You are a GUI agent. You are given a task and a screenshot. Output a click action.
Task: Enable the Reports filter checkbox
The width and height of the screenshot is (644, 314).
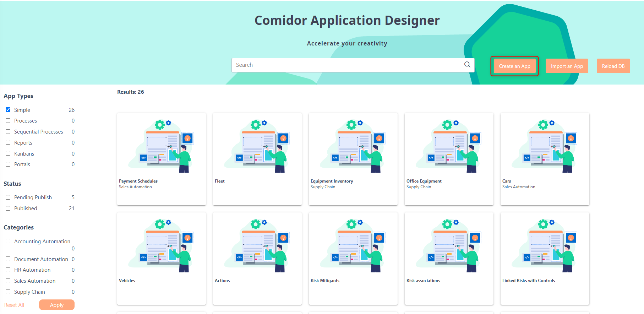pyautogui.click(x=8, y=142)
